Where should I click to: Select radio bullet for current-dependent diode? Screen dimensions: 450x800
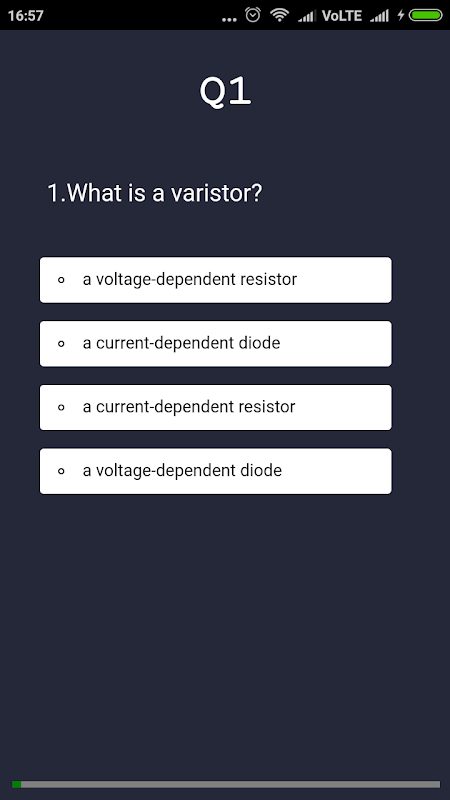[61, 343]
